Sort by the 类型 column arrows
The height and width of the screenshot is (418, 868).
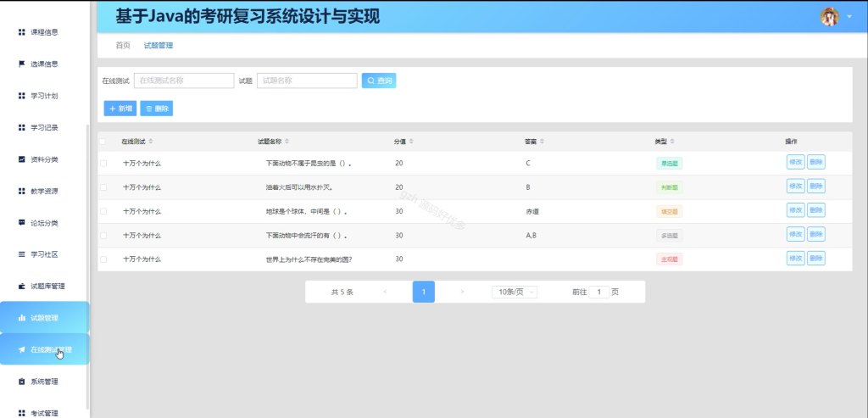pos(672,142)
